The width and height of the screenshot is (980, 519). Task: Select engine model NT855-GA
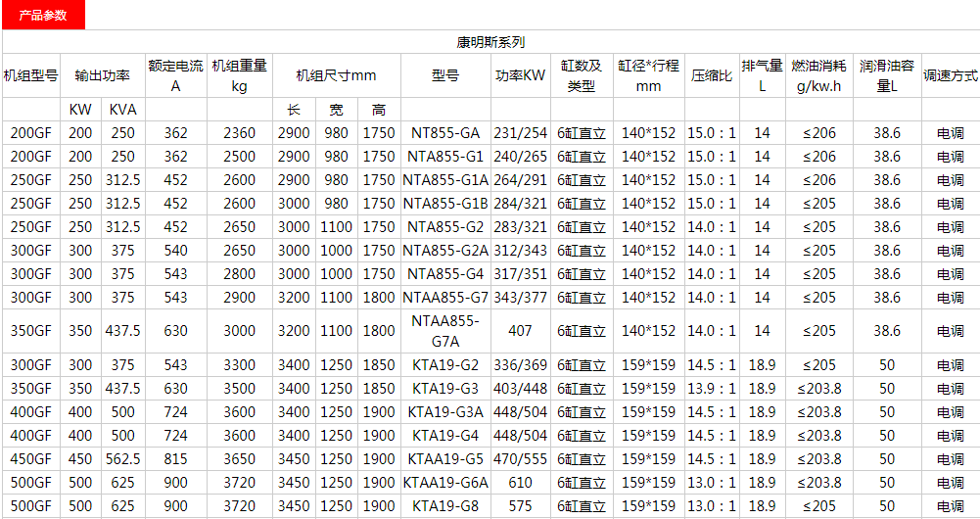[x=445, y=133]
